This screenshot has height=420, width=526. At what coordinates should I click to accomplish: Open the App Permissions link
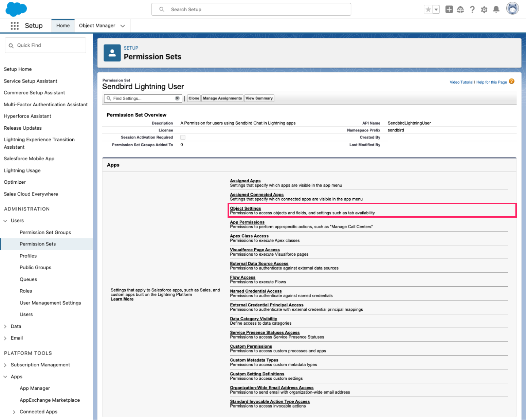coord(247,222)
